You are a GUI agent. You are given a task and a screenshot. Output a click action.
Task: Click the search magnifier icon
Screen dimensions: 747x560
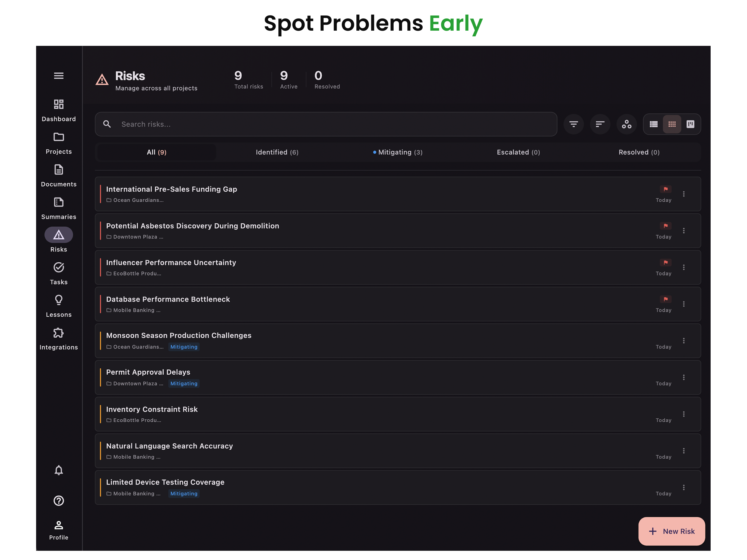[107, 124]
